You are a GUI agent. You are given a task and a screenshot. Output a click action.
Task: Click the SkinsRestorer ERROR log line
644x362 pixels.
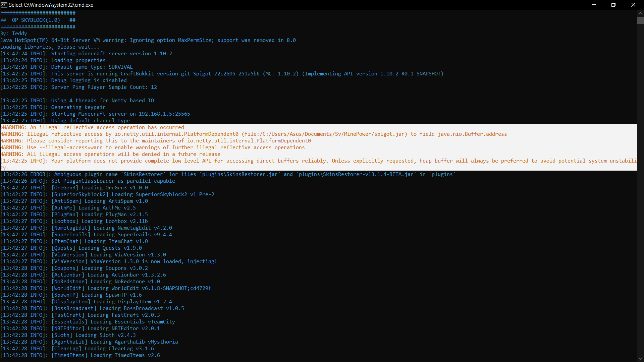[x=228, y=174]
